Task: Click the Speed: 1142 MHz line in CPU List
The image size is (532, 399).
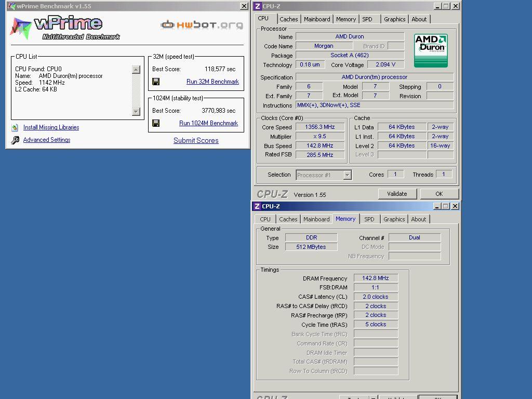Action: [x=39, y=83]
